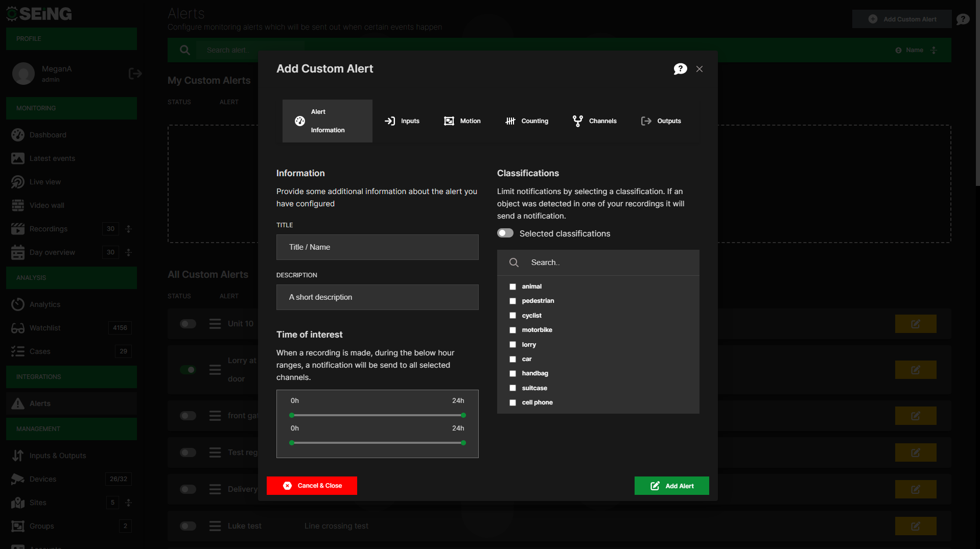Open Live view
980x549 pixels.
click(46, 182)
